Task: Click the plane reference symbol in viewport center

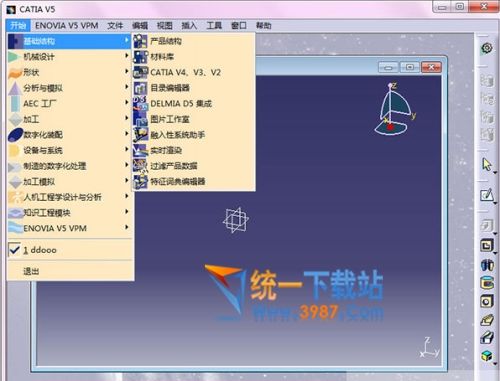Action: pyautogui.click(x=236, y=220)
